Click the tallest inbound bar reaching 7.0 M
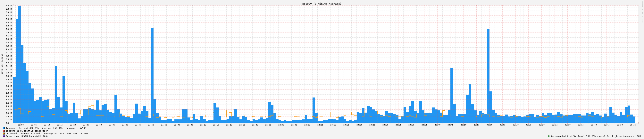This screenshot has width=644, height=139. click(20, 63)
